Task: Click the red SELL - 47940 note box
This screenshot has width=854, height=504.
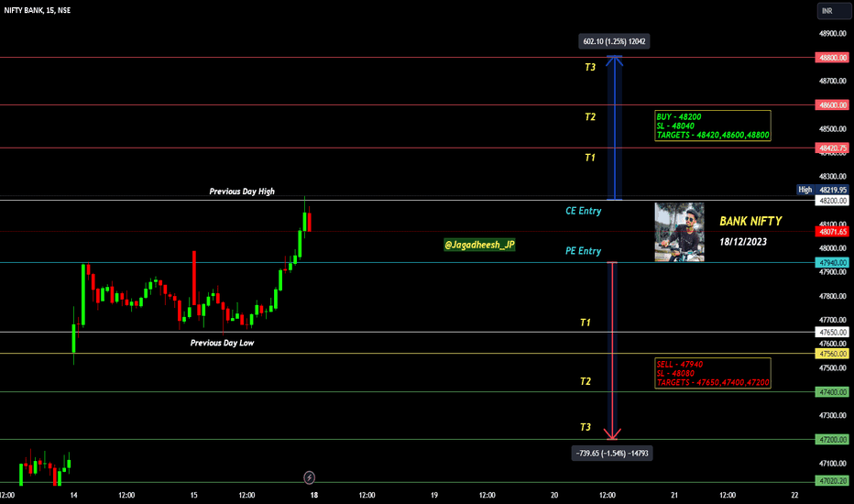Action: pyautogui.click(x=713, y=373)
